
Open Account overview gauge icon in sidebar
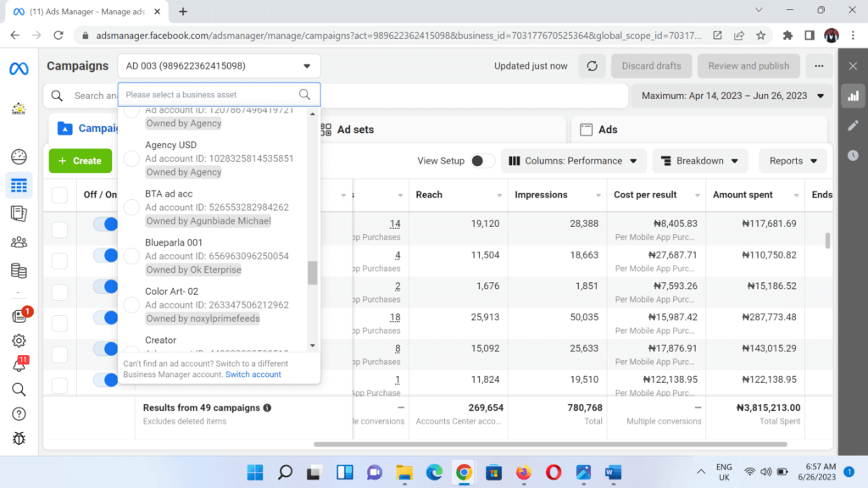point(19,157)
